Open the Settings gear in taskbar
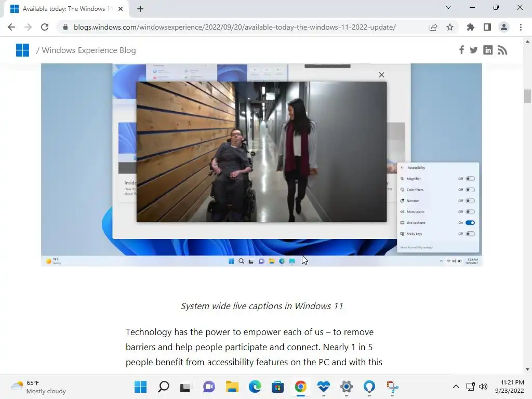Image resolution: width=532 pixels, height=399 pixels. tap(347, 387)
